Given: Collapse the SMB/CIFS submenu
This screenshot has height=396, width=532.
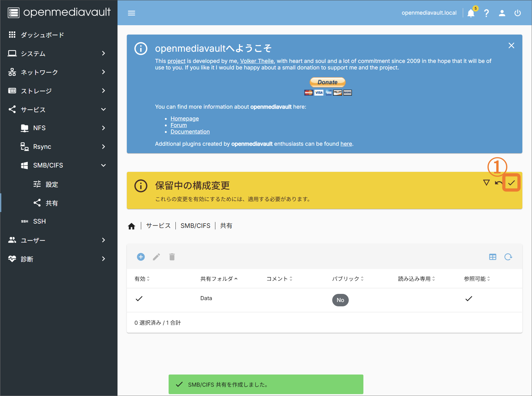Looking at the screenshot, I should (x=59, y=165).
